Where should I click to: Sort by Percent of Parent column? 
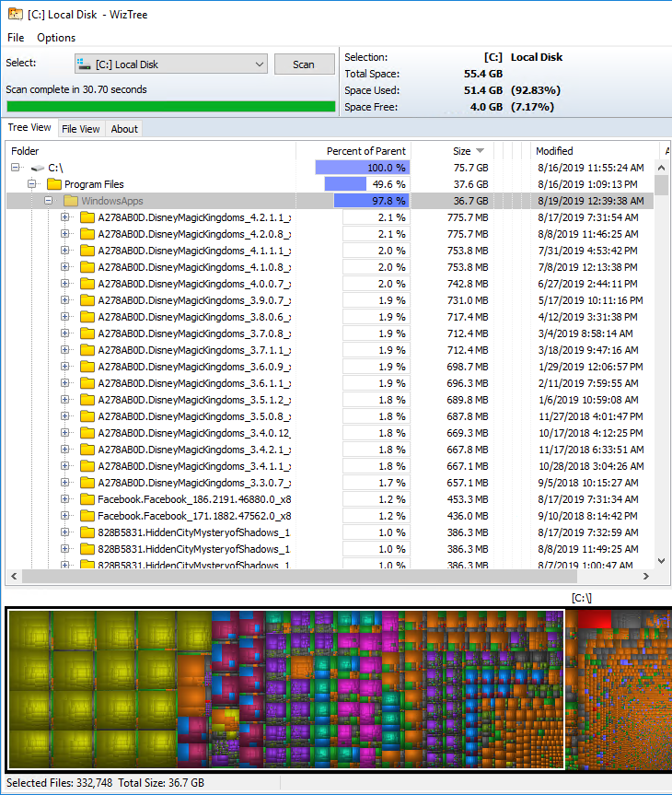tap(353, 151)
